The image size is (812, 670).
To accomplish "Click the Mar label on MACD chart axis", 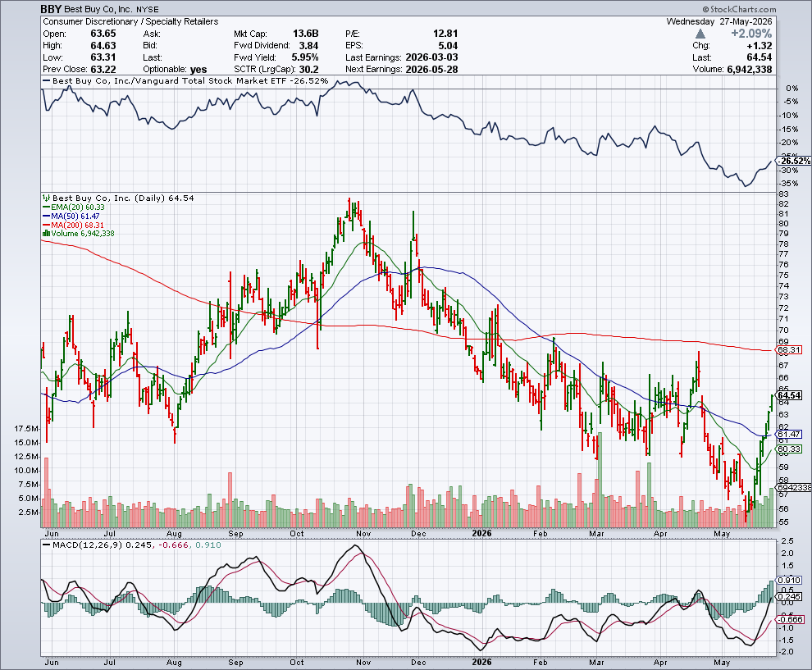I will point(596,663).
